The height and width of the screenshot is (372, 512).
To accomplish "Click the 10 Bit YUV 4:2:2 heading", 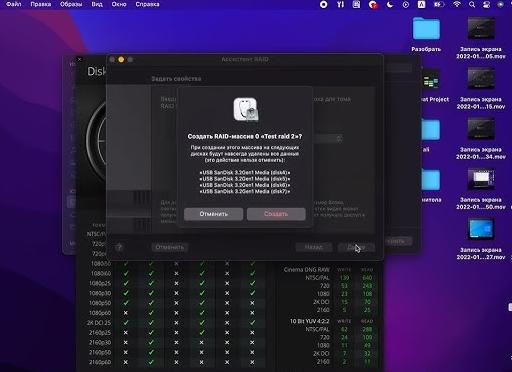I will 310,321.
